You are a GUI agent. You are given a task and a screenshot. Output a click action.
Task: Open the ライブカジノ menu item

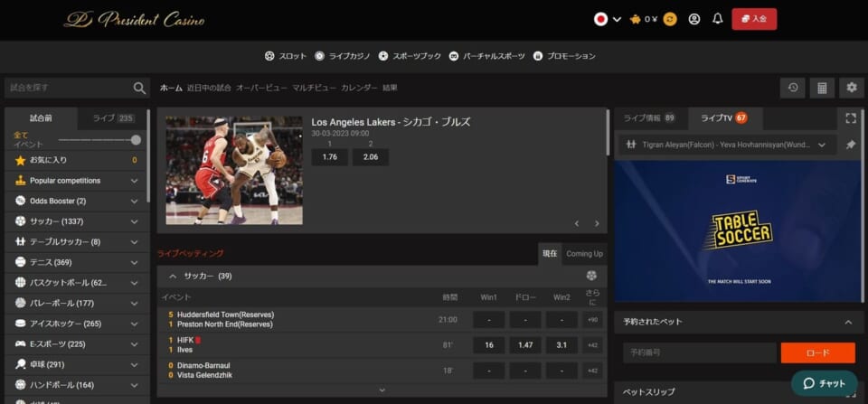343,56
